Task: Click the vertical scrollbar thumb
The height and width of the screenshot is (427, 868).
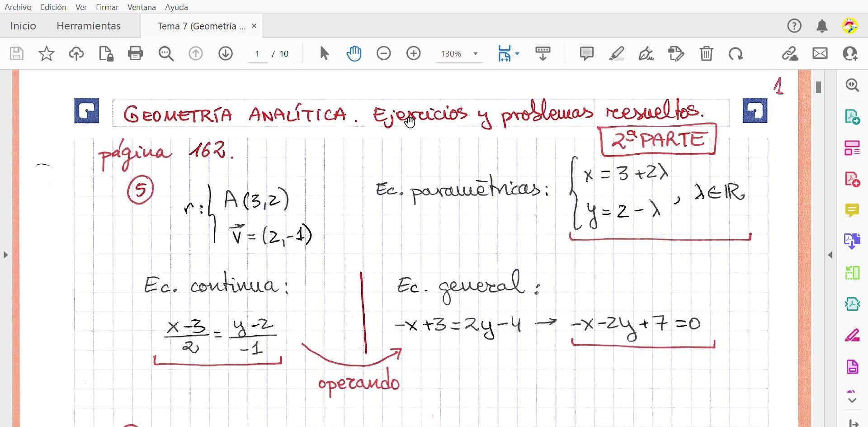Action: pos(818,87)
